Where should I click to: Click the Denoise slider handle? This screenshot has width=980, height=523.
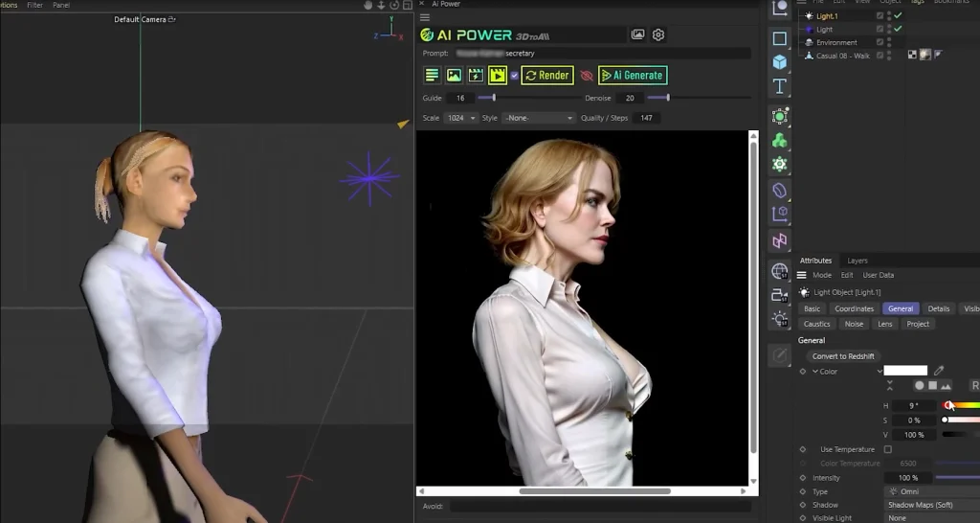(667, 98)
